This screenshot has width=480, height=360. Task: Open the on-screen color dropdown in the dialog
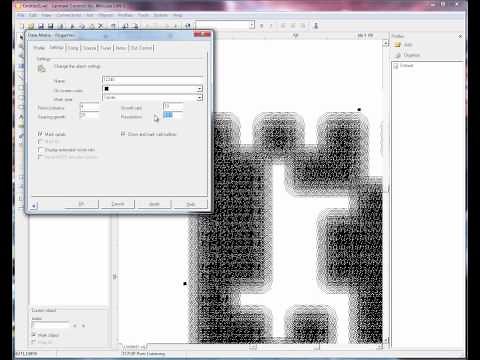click(199, 89)
